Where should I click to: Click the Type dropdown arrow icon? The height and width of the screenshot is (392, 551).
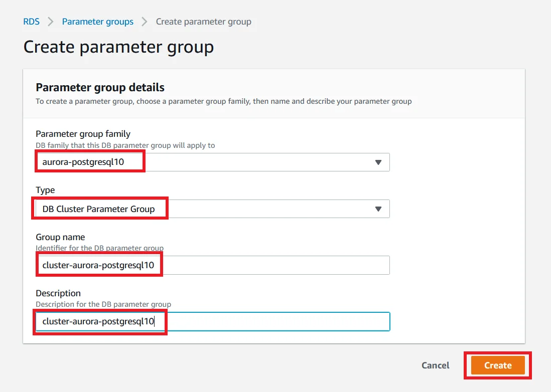pos(378,209)
